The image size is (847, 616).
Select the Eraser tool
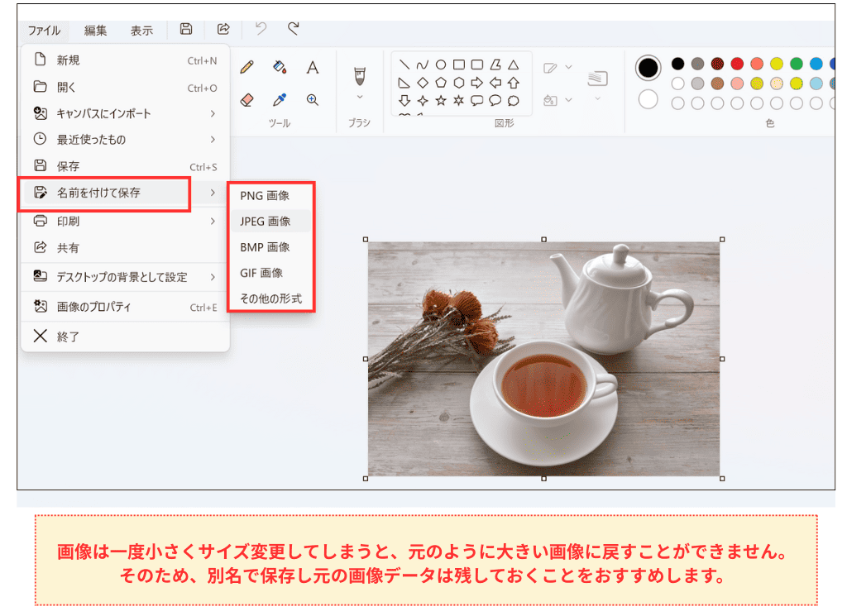(x=246, y=99)
